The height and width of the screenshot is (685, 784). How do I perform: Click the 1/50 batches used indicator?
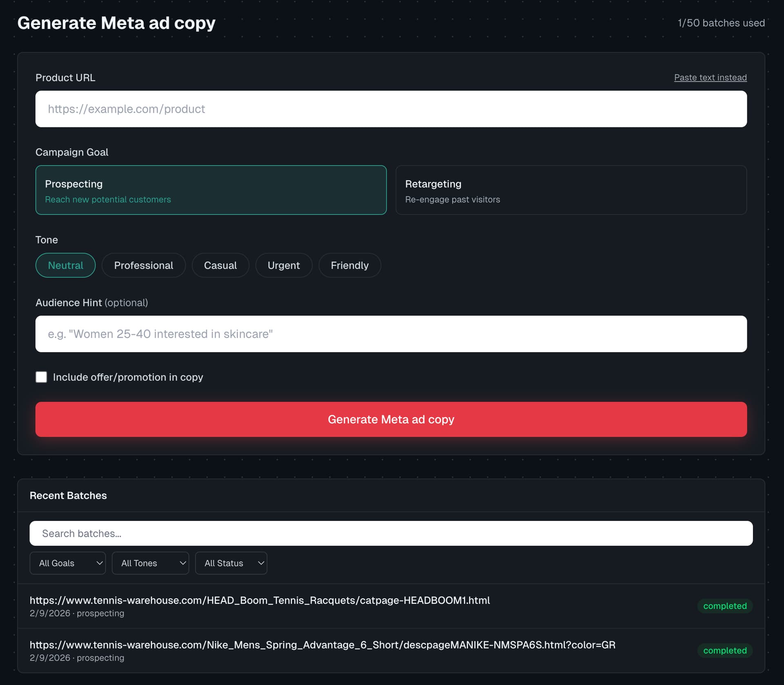tap(721, 23)
